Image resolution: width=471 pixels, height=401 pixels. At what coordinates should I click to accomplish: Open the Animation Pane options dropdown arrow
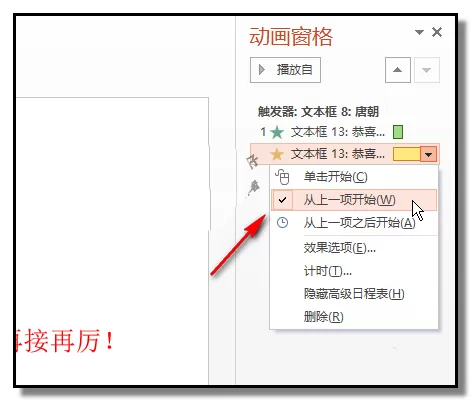(x=419, y=32)
